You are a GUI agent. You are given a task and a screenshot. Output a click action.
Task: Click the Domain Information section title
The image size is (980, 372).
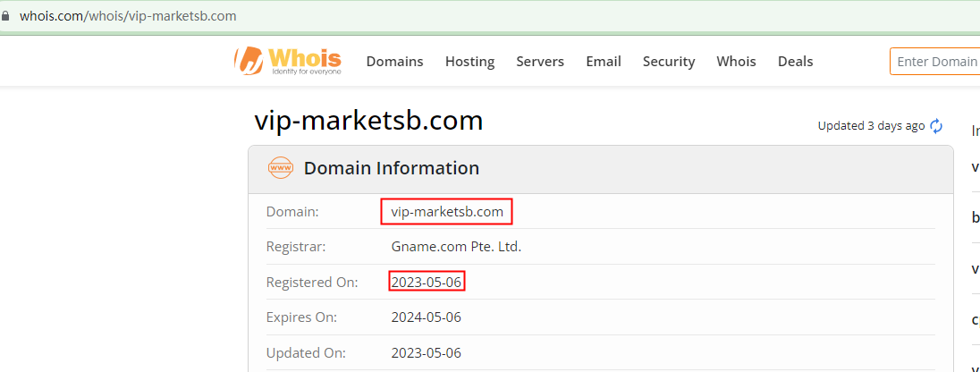tap(392, 168)
